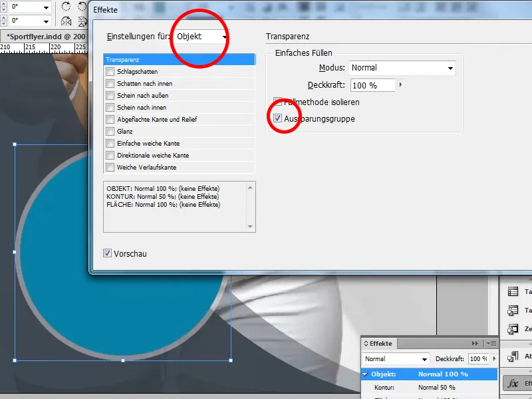532x399 pixels.
Task: Open the Effekte panel Normal blend dropdown
Action: point(396,359)
